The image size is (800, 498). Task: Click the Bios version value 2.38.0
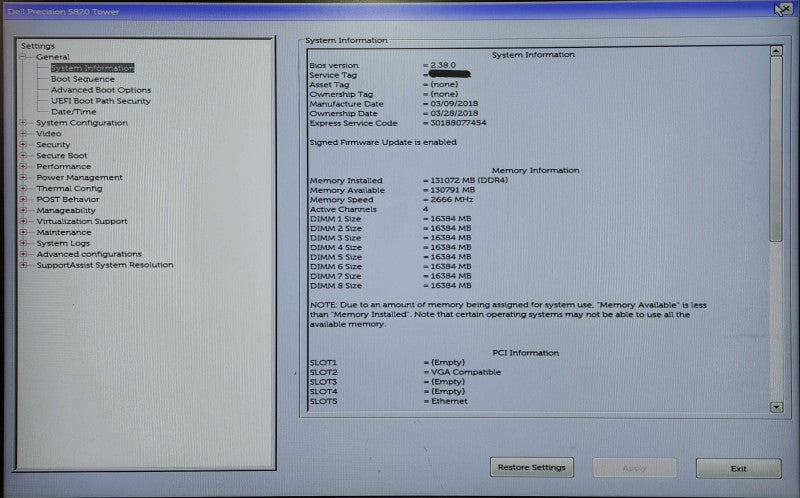click(443, 65)
